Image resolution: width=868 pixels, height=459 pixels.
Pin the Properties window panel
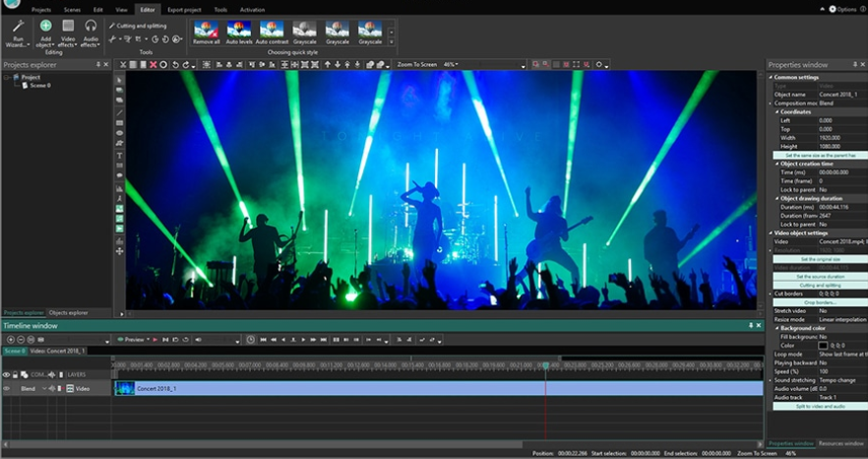click(x=854, y=65)
